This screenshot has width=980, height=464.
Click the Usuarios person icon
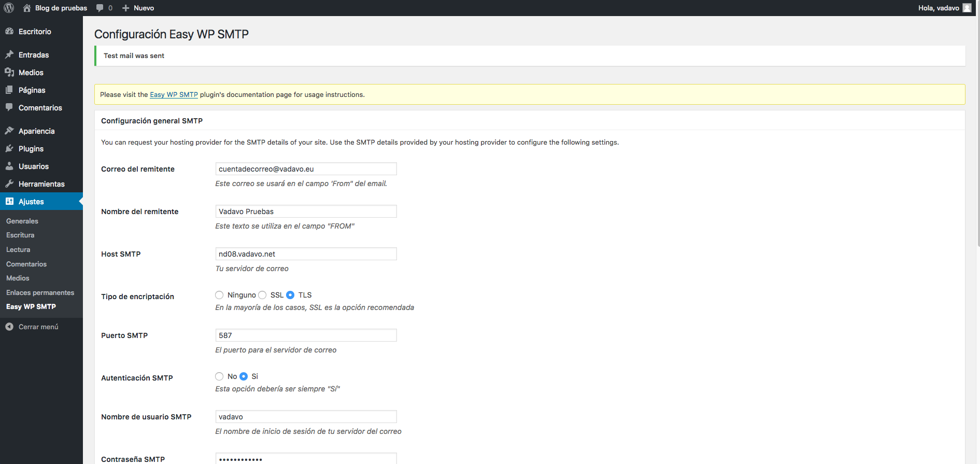9,166
